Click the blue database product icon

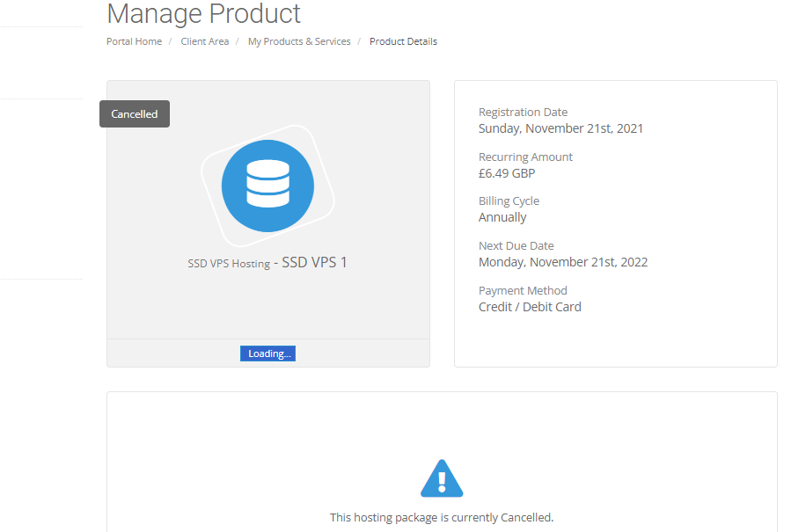(x=267, y=186)
